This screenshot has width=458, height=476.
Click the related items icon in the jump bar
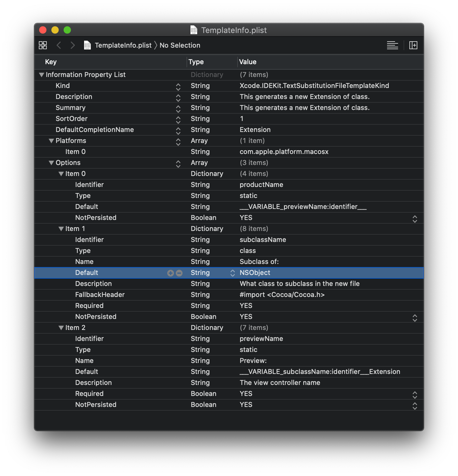click(43, 45)
